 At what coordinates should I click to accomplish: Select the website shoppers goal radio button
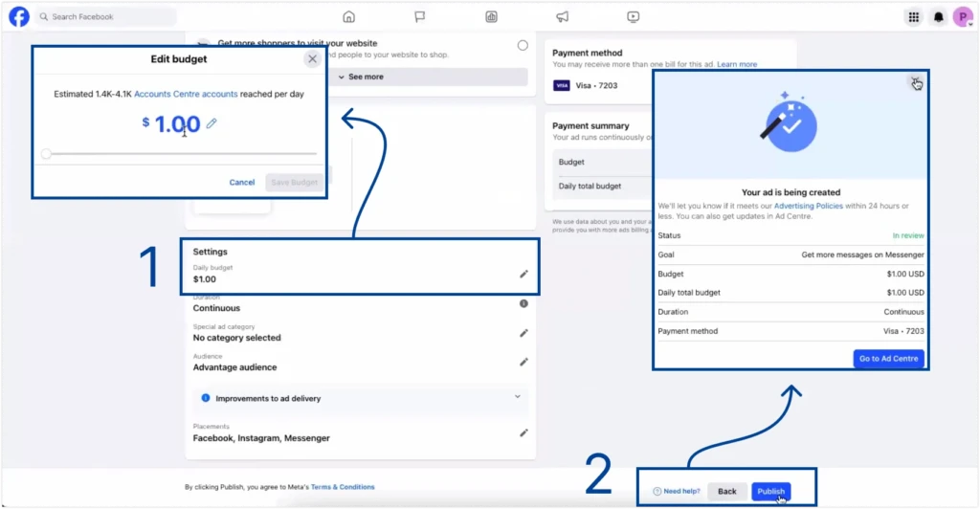523,45
